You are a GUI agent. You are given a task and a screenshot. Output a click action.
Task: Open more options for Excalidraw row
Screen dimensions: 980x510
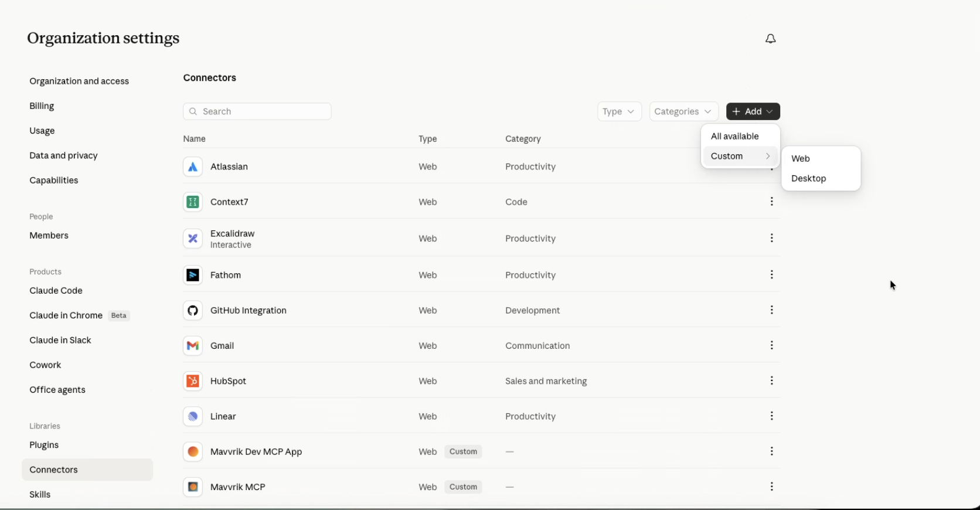click(x=772, y=238)
